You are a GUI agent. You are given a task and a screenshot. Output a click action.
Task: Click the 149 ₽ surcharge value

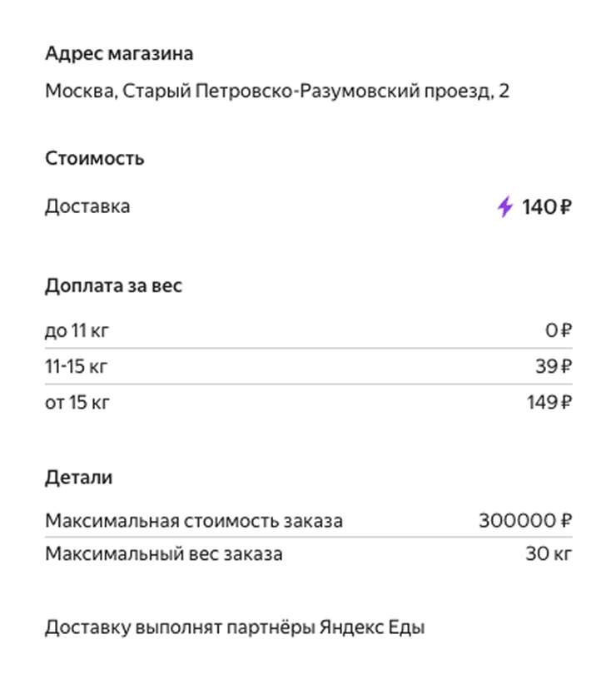coord(549,402)
